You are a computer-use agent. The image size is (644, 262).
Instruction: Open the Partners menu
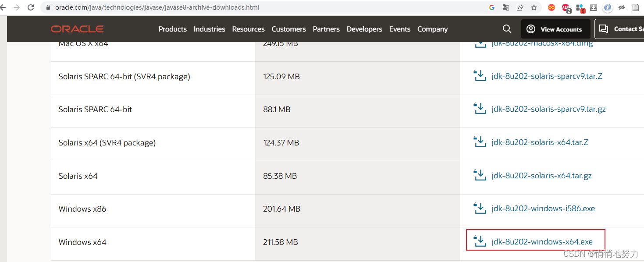click(x=326, y=29)
